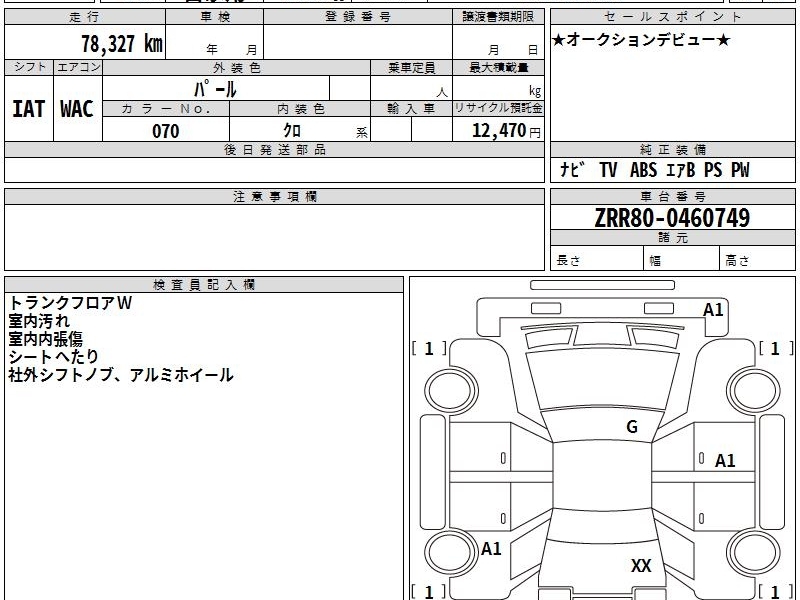Viewport: 800px width, 600px height.
Task: Click the リサイクル預託金 header
Action: (x=498, y=108)
